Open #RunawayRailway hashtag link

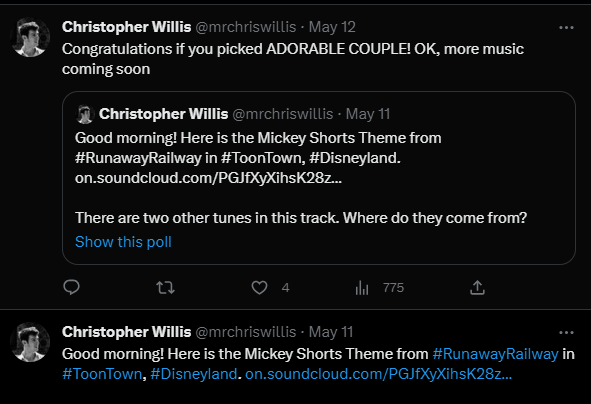(x=495, y=354)
